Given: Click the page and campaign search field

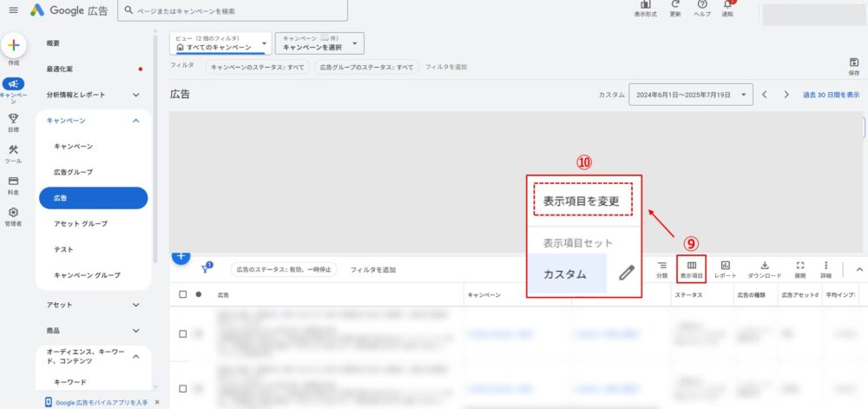Looking at the screenshot, I should coord(234,10).
